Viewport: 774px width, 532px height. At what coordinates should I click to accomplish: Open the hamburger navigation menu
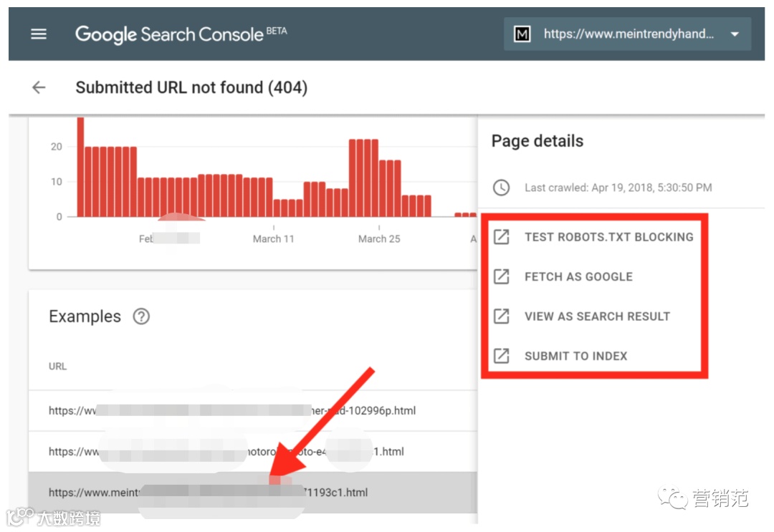[x=39, y=34]
